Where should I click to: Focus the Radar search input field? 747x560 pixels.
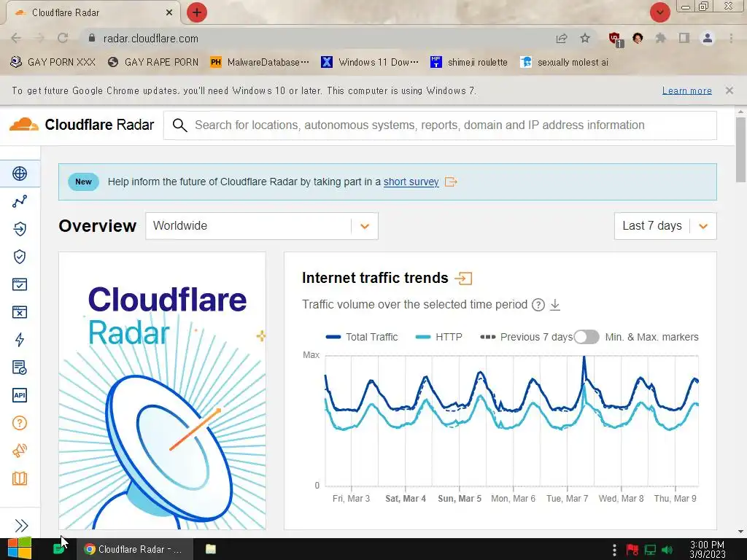[x=440, y=125]
